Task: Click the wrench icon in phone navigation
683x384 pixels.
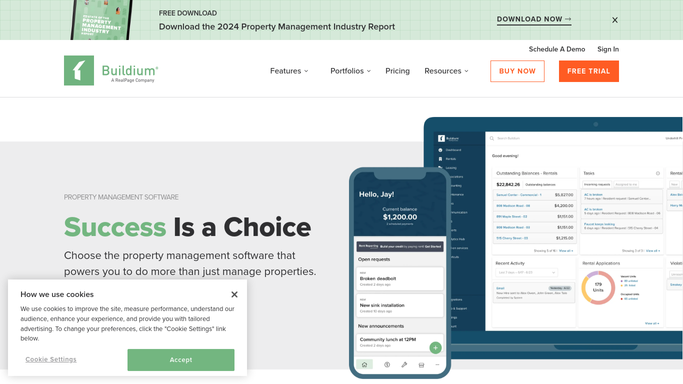Action: (x=404, y=365)
